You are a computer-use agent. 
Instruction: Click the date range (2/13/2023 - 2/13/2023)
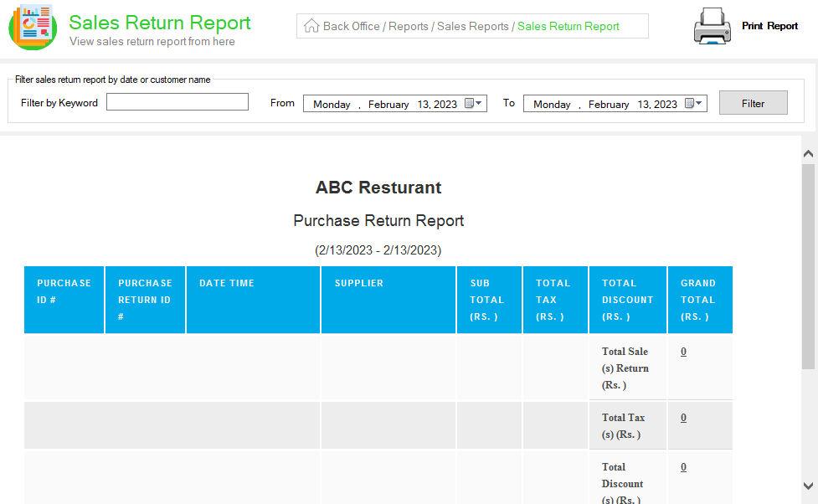coord(378,250)
